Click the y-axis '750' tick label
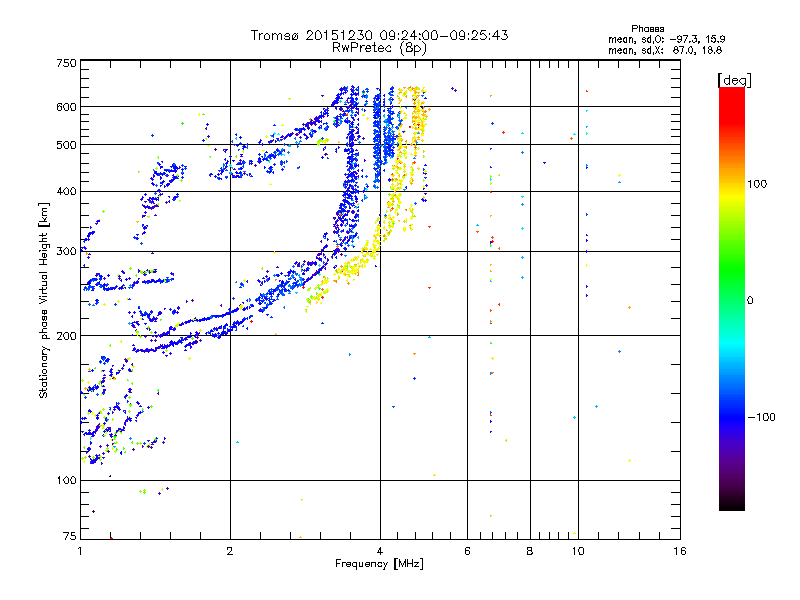 click(x=66, y=63)
